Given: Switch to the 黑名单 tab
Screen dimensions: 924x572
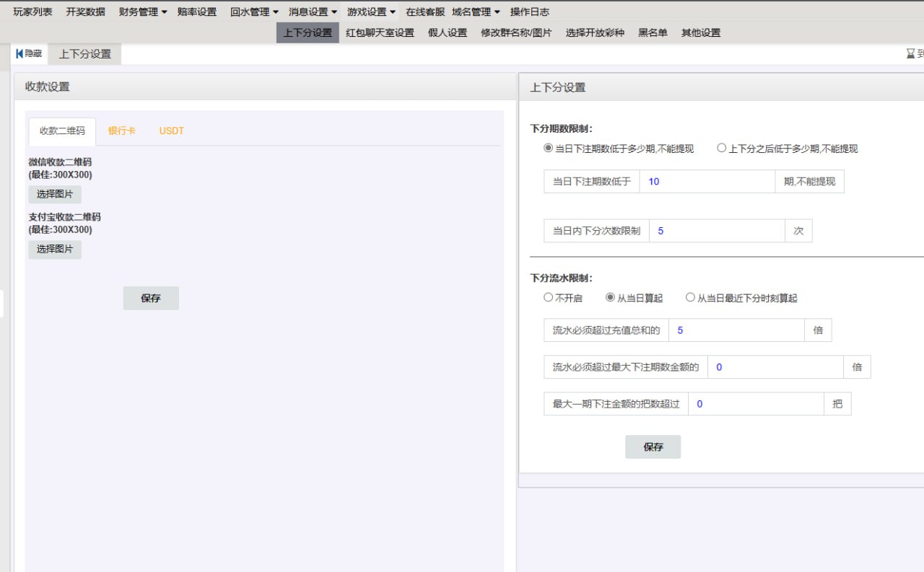Looking at the screenshot, I should click(652, 32).
